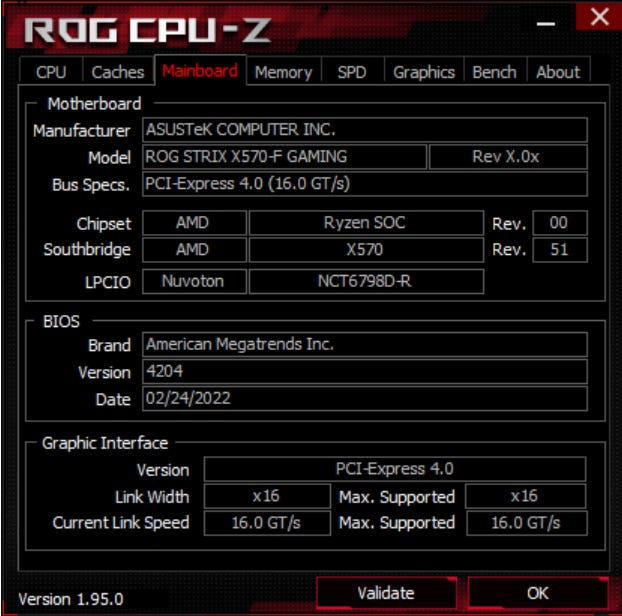The image size is (622, 616).
Task: Select the BIOS Version field 4204
Action: (365, 372)
